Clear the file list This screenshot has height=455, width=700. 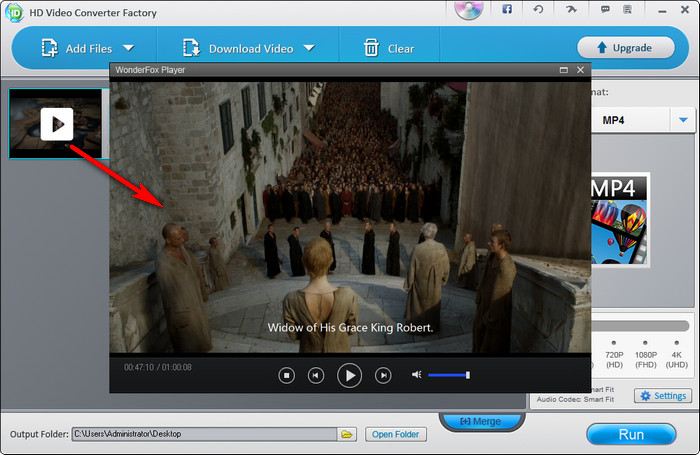click(x=389, y=48)
